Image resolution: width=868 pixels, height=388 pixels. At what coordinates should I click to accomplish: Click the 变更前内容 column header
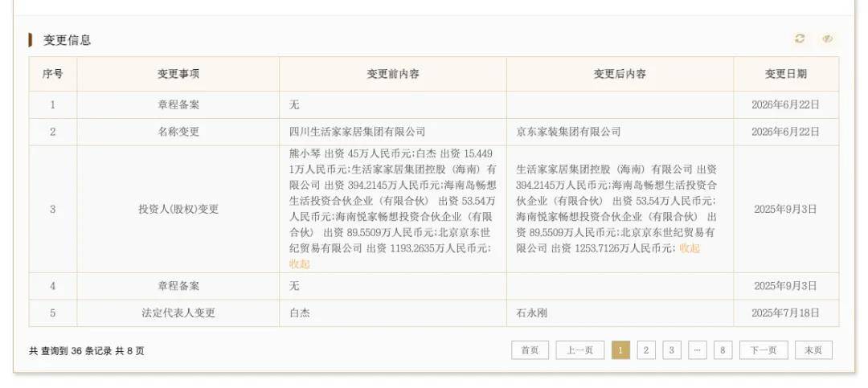tap(393, 74)
